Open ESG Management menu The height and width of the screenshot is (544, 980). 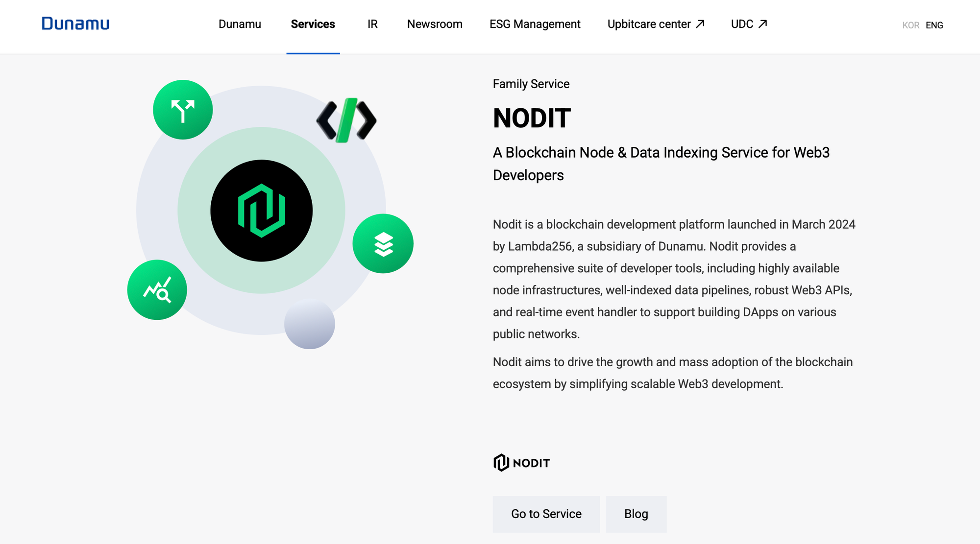(x=535, y=24)
